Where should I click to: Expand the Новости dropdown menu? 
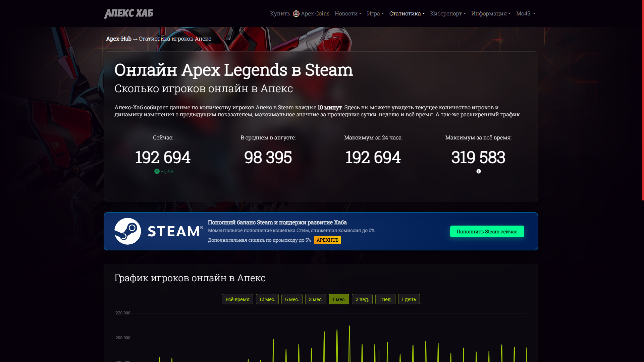click(348, 13)
